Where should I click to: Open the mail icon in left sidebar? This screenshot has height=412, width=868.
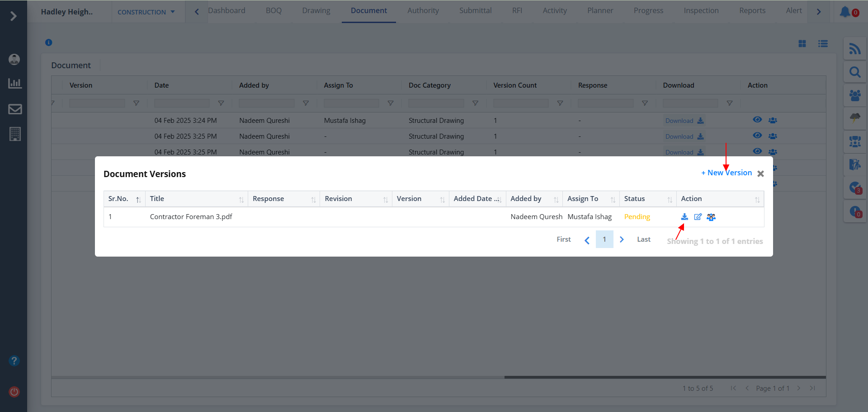[x=15, y=109]
